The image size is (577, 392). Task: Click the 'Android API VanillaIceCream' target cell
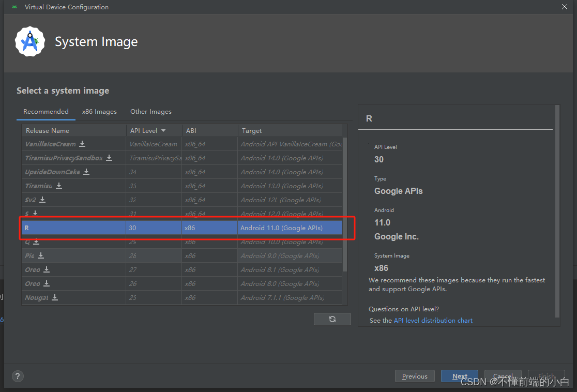[290, 144]
